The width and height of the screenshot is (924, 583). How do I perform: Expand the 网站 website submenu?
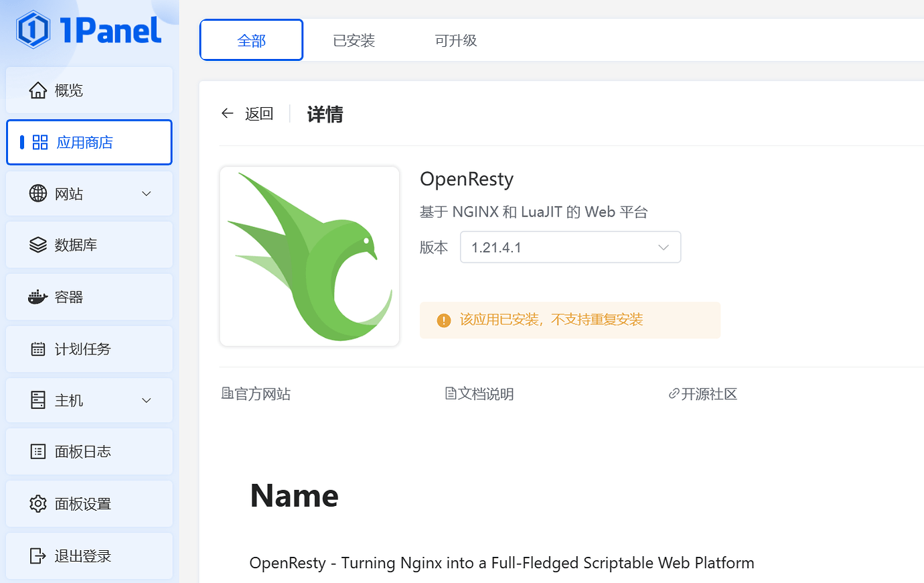tap(146, 193)
